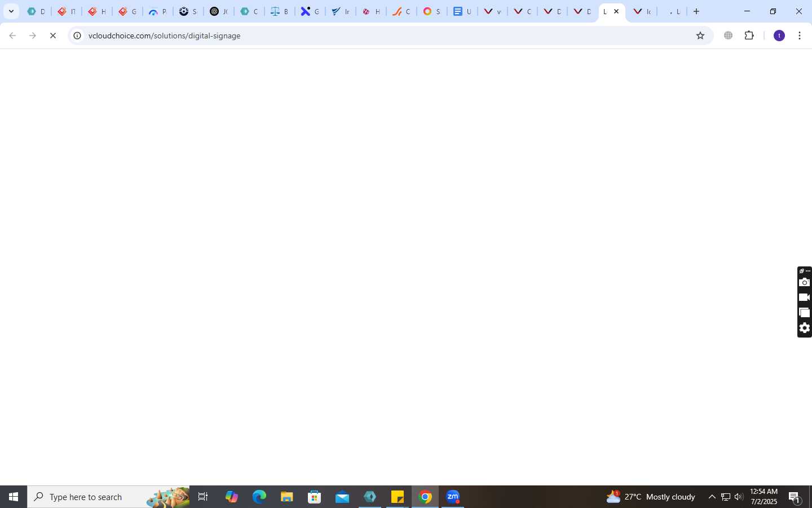Open Sticky Notes from the taskbar
Screen dimensions: 812x508
coord(398,497)
